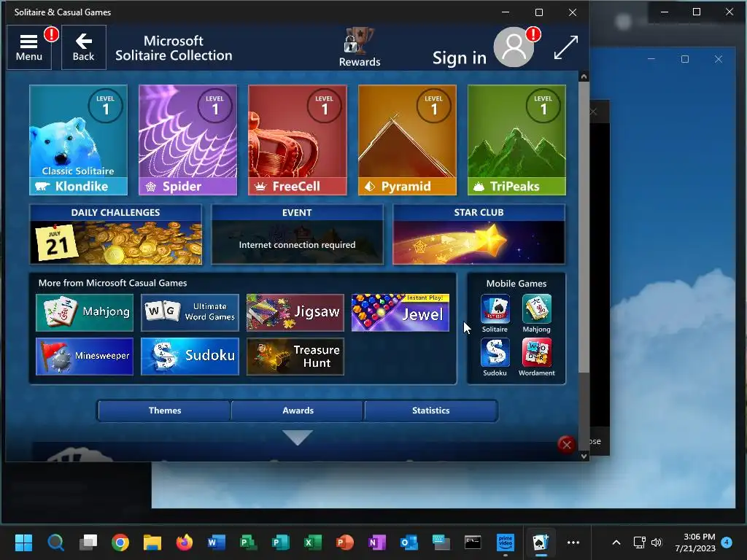Dismiss the red X close circle

tap(566, 445)
